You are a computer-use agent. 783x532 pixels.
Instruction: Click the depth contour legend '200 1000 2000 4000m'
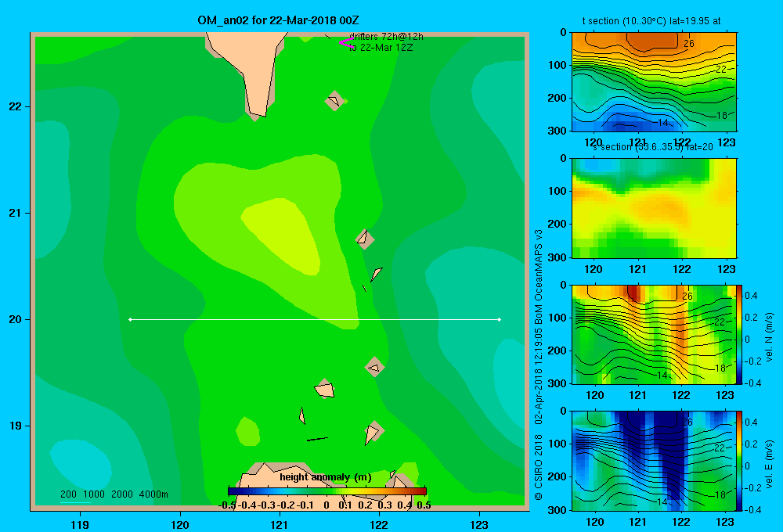pyautogui.click(x=114, y=494)
